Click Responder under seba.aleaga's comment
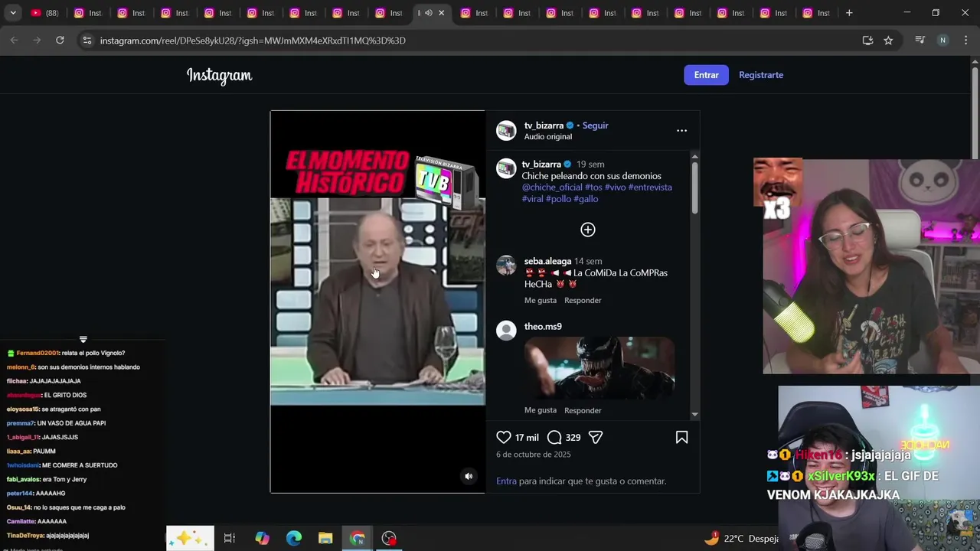Screen dimensions: 980x551 click(x=583, y=301)
